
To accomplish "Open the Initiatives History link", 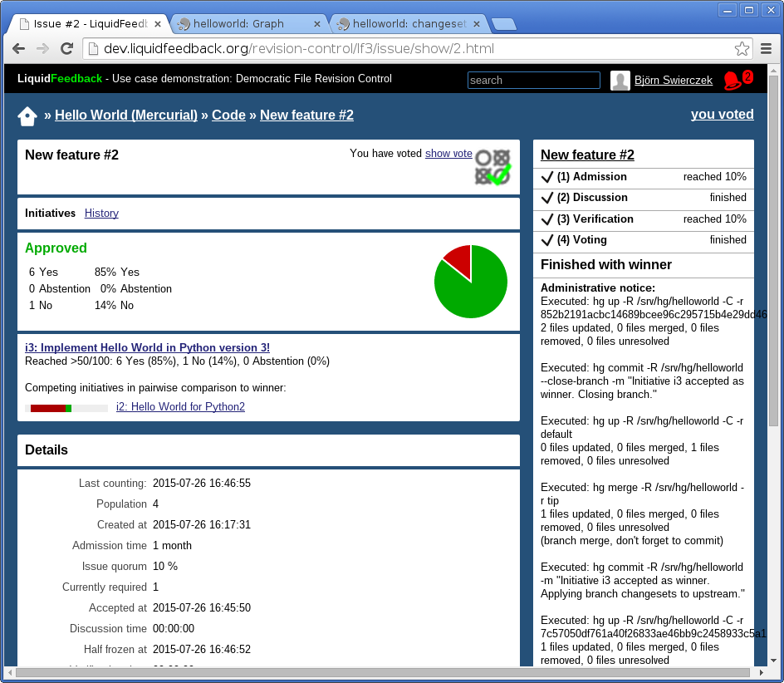I will 100,214.
